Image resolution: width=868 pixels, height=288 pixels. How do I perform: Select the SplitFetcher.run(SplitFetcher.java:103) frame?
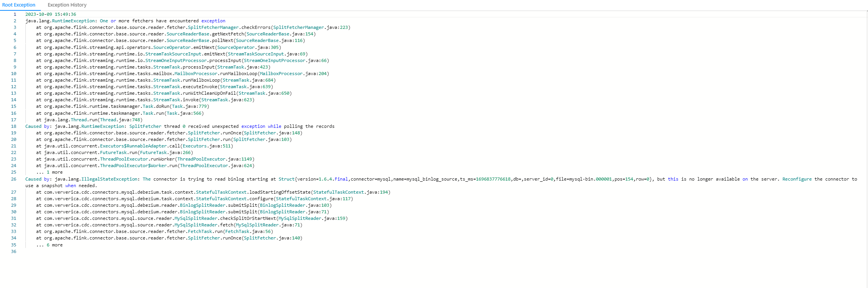pos(164,139)
